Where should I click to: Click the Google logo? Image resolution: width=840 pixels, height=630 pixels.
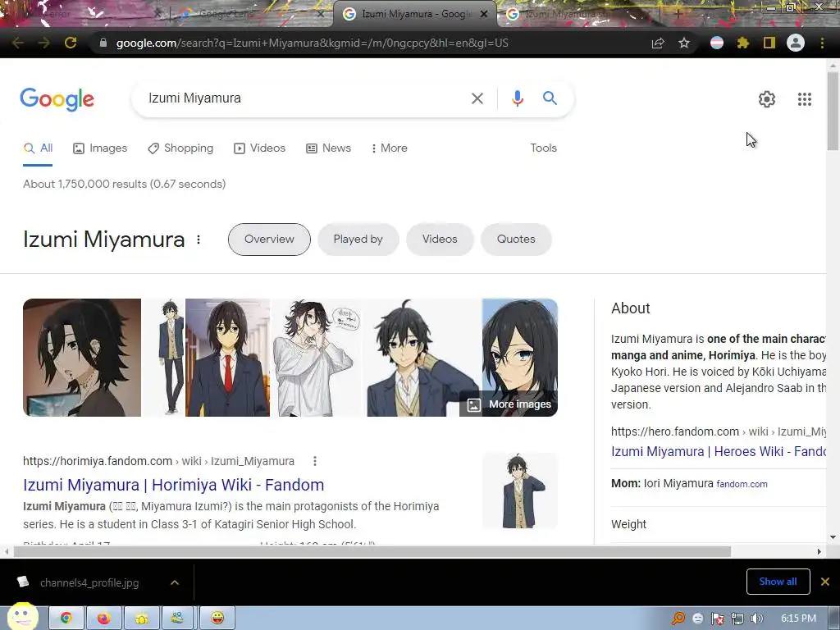pyautogui.click(x=57, y=99)
